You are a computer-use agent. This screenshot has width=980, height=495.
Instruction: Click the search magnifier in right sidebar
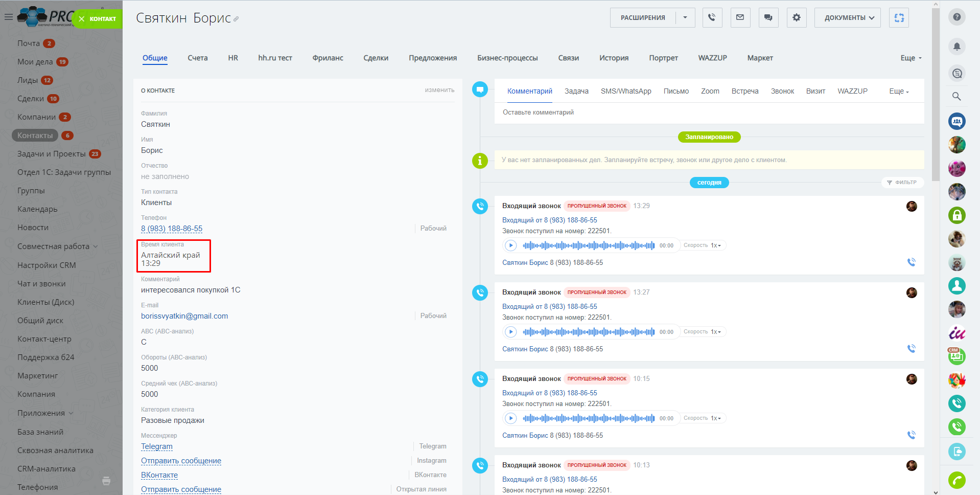click(956, 96)
